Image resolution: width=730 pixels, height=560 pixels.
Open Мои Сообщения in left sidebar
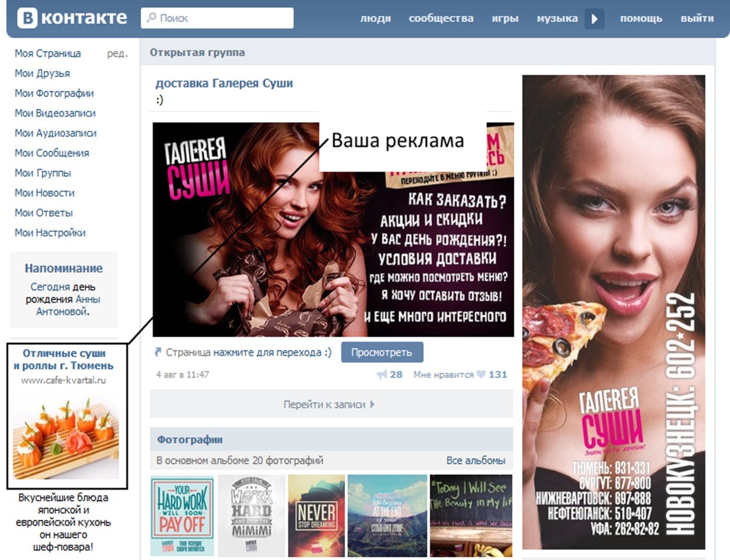(52, 153)
